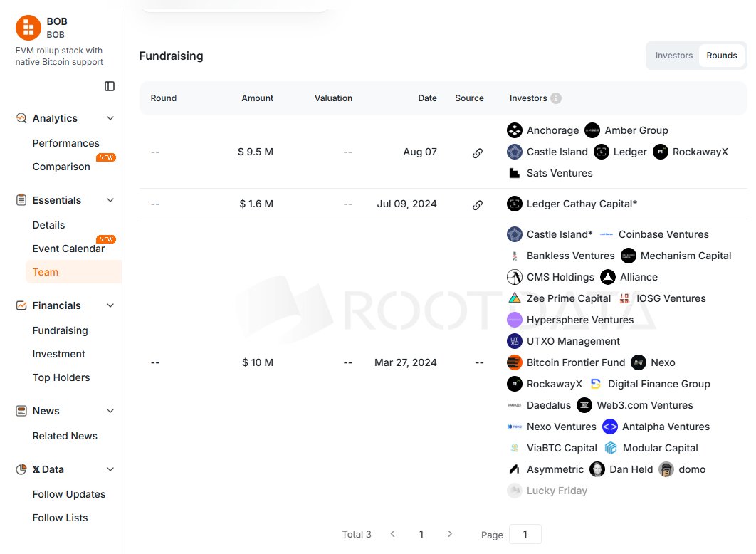The height and width of the screenshot is (554, 756).
Task: Click the BOB orange project logo
Action: pos(28,28)
